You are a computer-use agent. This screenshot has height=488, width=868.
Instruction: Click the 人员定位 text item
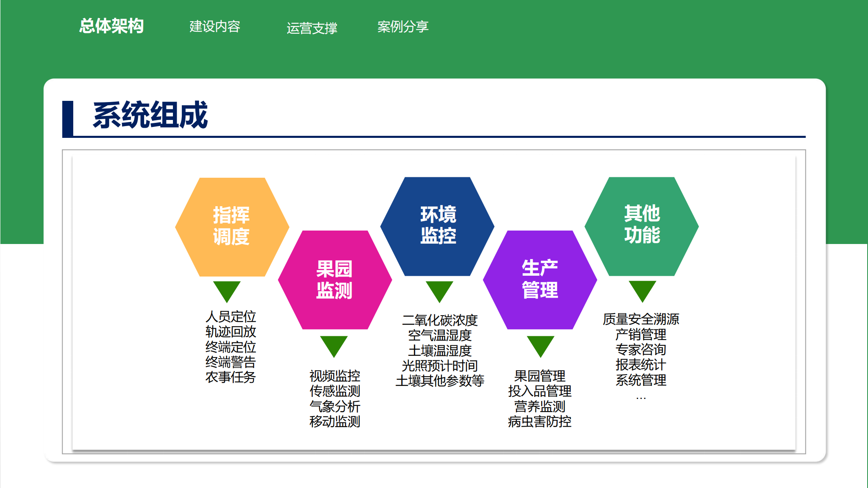click(231, 316)
